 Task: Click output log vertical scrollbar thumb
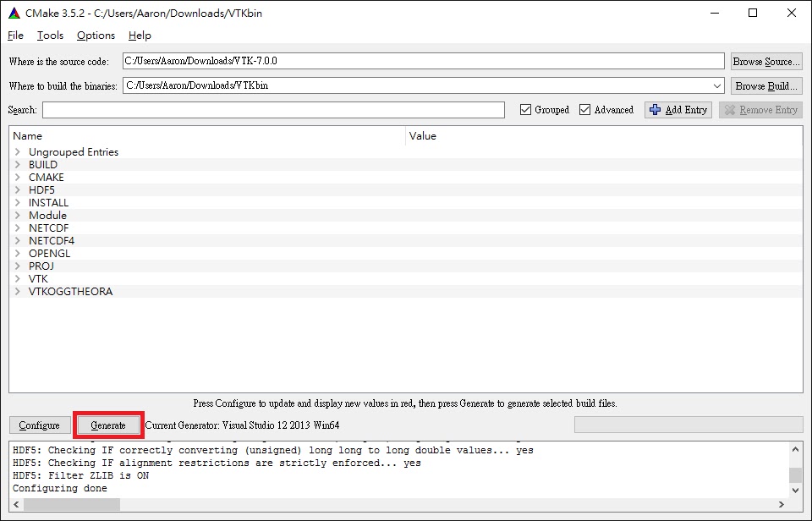click(x=795, y=474)
